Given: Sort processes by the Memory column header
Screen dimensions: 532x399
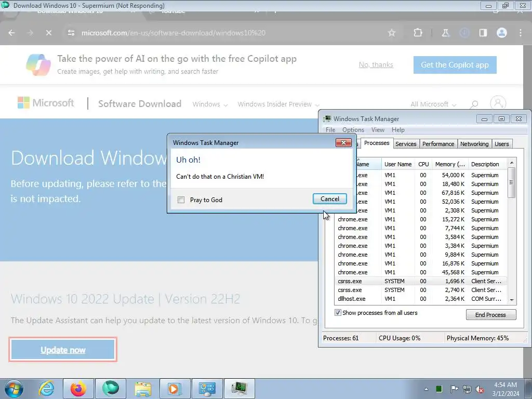Looking at the screenshot, I should (450, 164).
